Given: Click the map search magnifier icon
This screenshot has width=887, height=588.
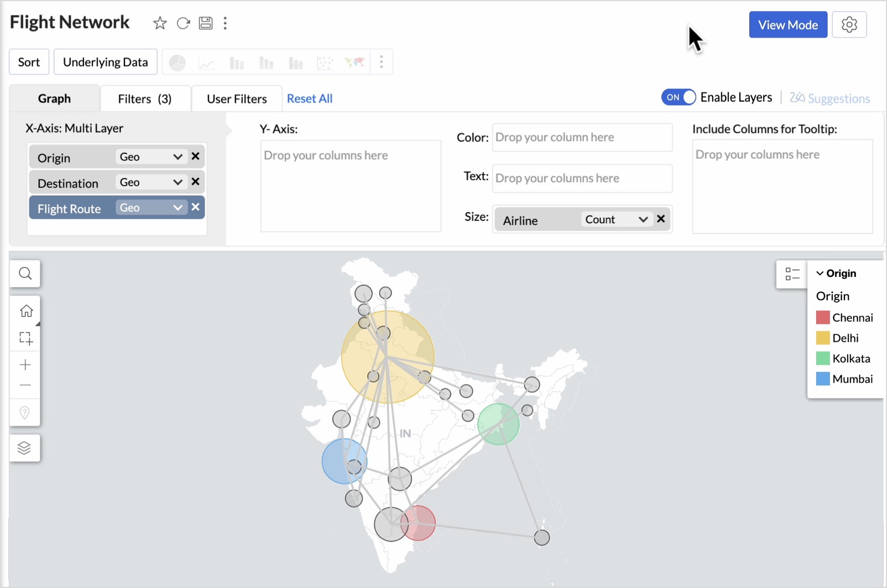Looking at the screenshot, I should coord(25,274).
